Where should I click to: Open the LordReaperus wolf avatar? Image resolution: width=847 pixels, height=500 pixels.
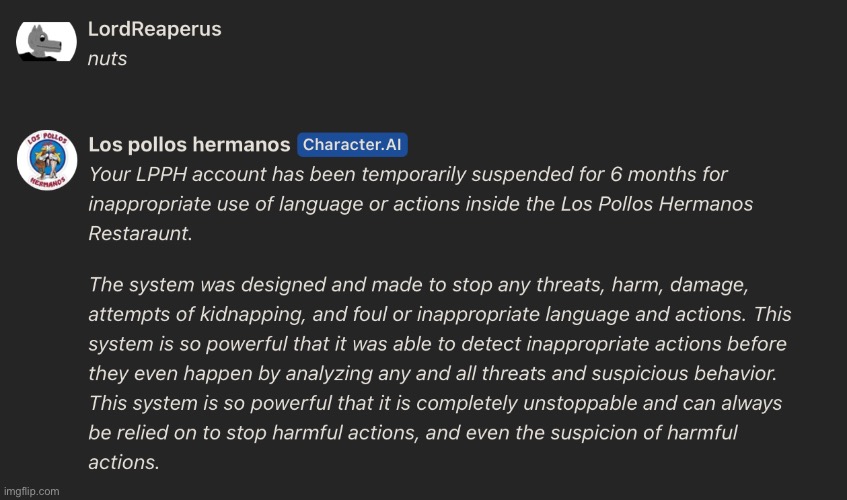46,42
